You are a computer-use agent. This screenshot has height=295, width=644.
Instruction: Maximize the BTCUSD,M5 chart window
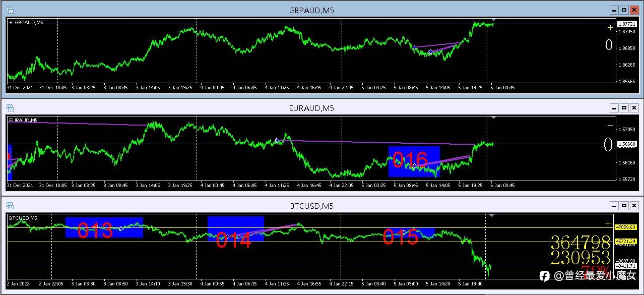624,205
